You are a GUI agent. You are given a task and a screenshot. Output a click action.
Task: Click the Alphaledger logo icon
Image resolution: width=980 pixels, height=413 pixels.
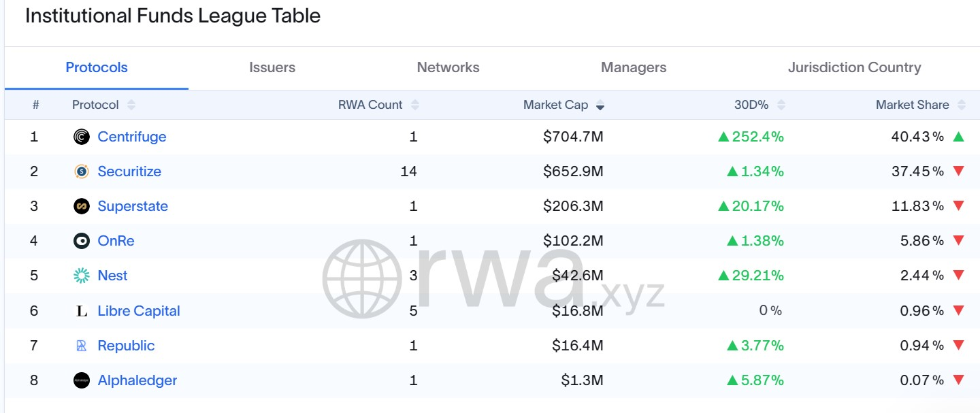pyautogui.click(x=82, y=380)
